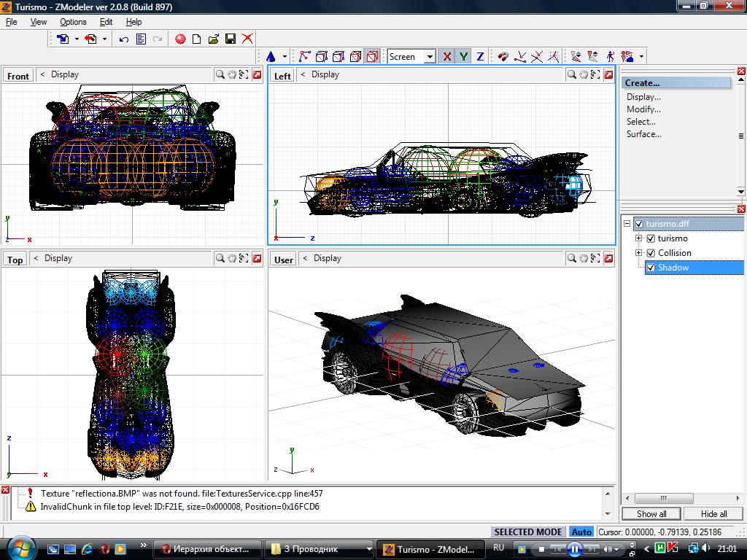Open the Screen axis dropdown
The image size is (747, 560).
tap(430, 56)
